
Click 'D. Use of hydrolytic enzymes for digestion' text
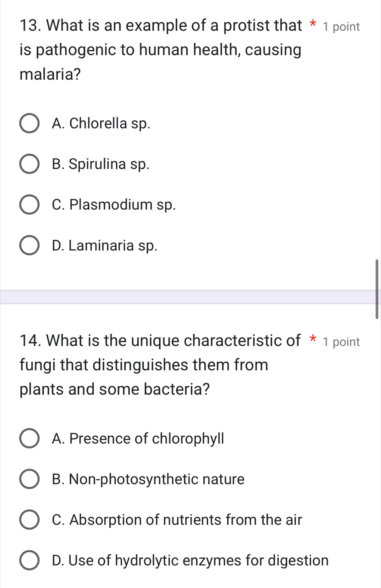pos(190,560)
